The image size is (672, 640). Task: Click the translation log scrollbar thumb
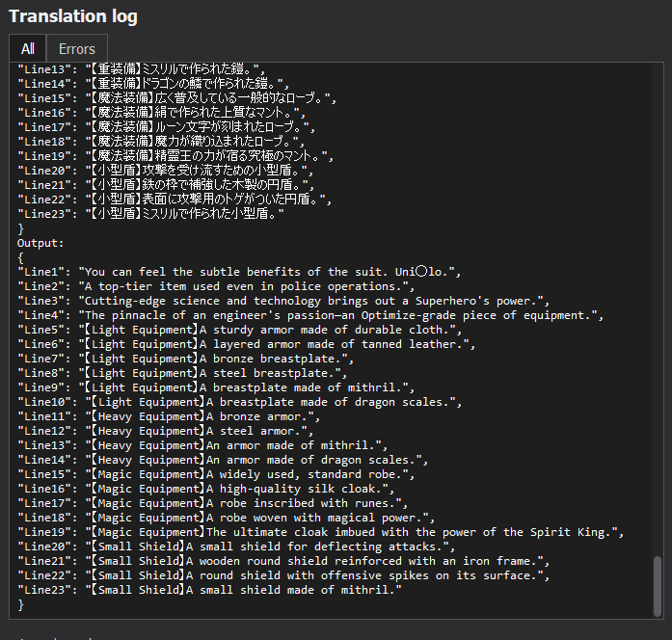pyautogui.click(x=658, y=586)
